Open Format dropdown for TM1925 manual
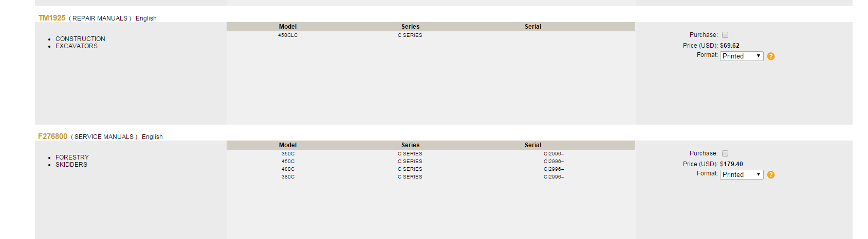This screenshot has width=868, height=239. tap(742, 56)
